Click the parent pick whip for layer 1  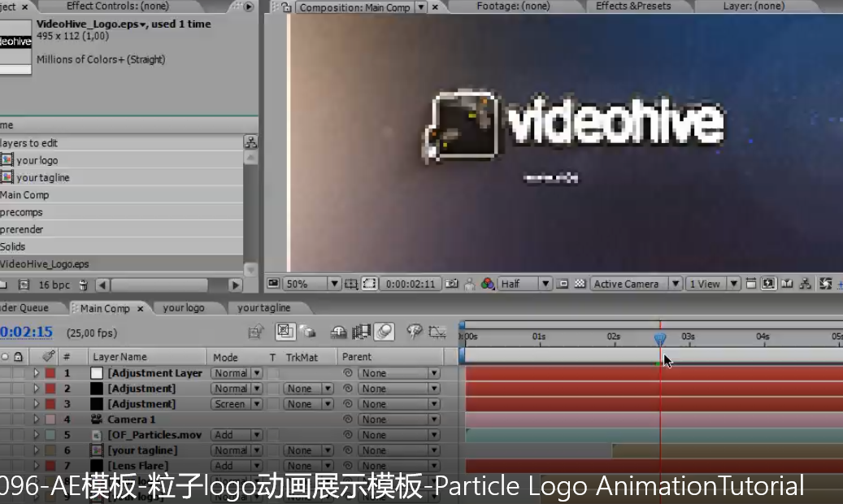pos(348,373)
